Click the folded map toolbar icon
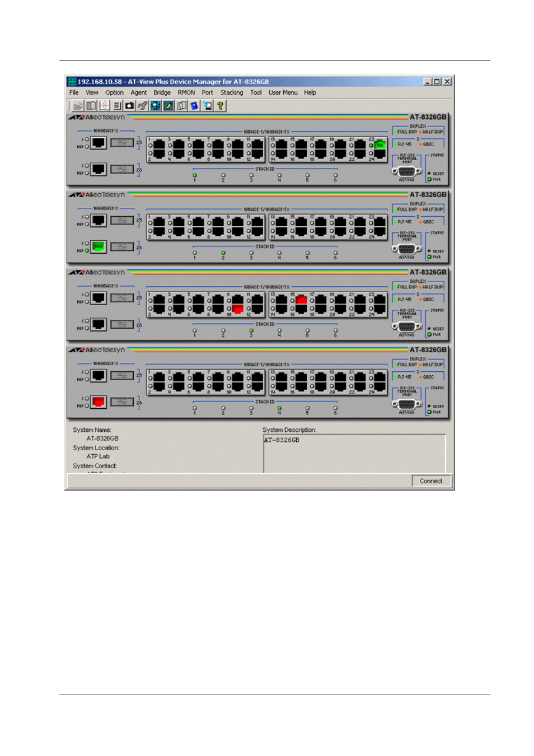The width and height of the screenshot is (534, 756). [181, 106]
